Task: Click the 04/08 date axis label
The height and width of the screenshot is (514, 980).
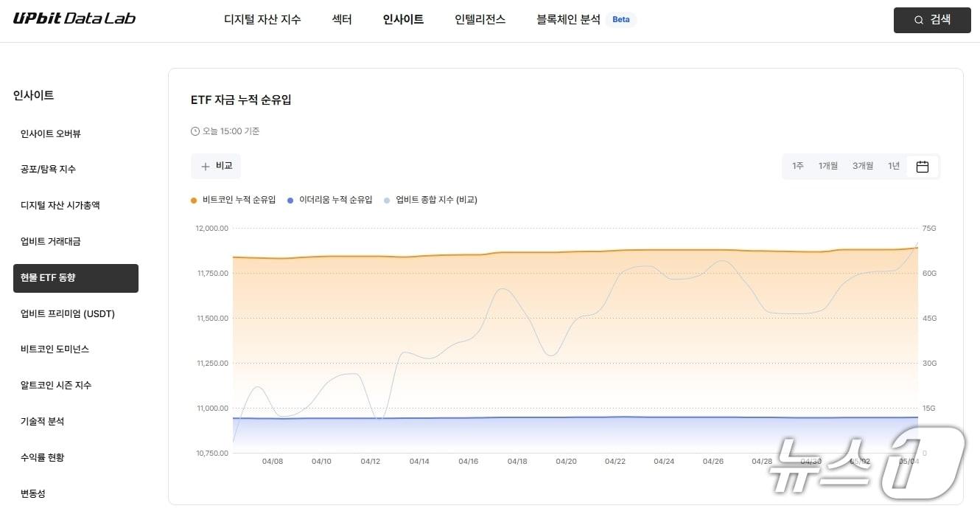Action: pyautogui.click(x=273, y=462)
